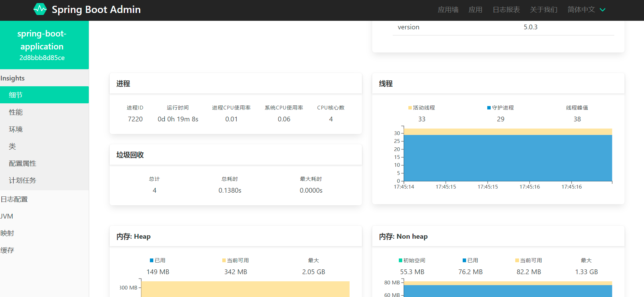Click the uptime value 0d 0h 19m 8s
644x297 pixels.
pos(178,119)
